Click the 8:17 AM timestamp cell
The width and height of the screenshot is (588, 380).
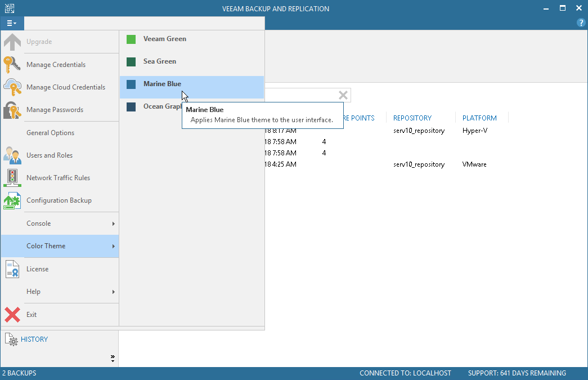click(281, 131)
